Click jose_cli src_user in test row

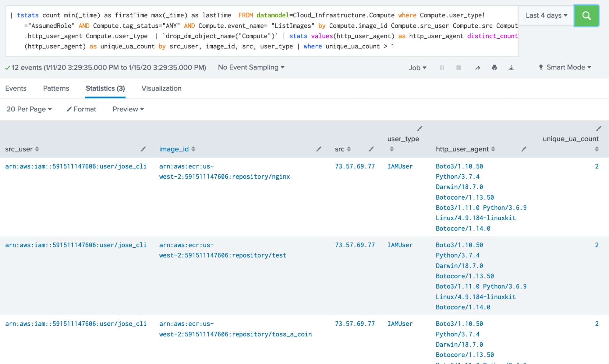pos(76,245)
